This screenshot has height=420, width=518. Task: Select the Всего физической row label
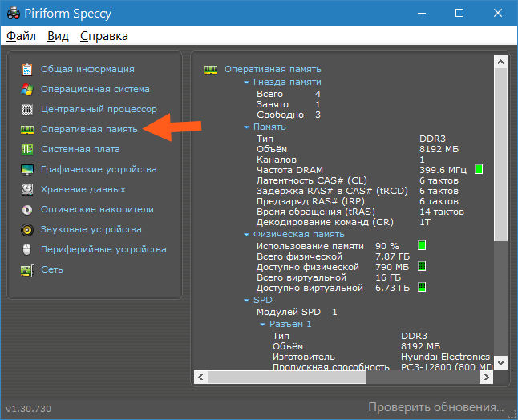click(299, 256)
